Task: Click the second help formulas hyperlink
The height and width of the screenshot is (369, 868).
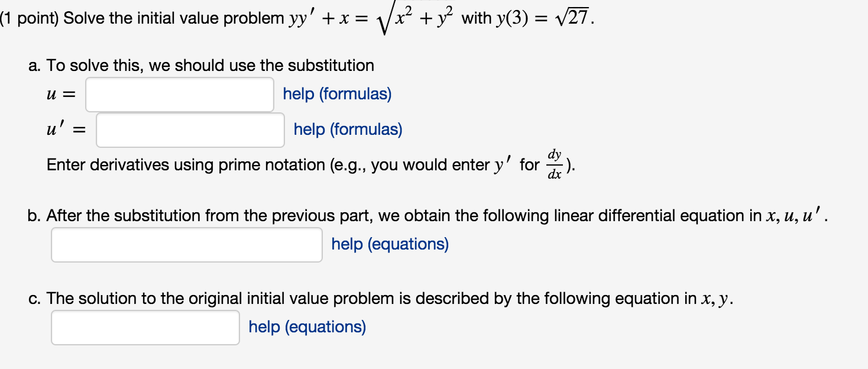Action: pos(347,130)
